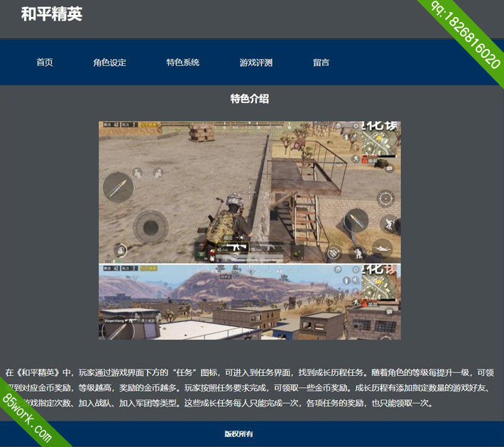The width and height of the screenshot is (504, 447).
Task: Click the rooftop soldier gameplay screenshot
Action: click(x=250, y=192)
